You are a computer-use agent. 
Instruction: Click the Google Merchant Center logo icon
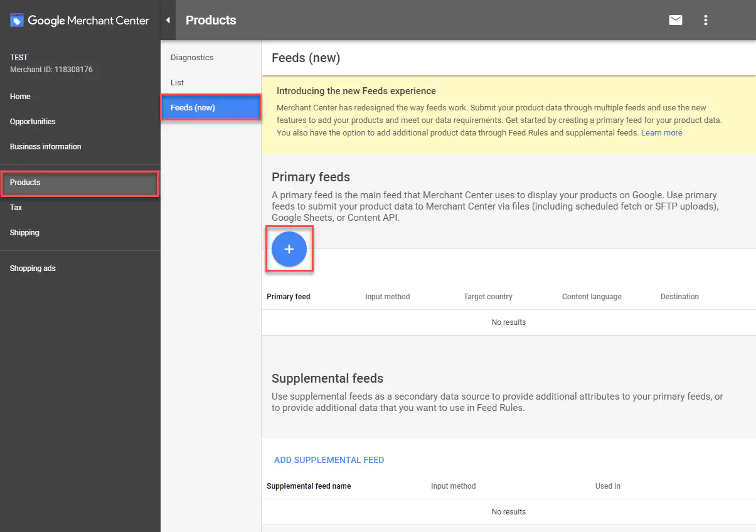pos(17,21)
